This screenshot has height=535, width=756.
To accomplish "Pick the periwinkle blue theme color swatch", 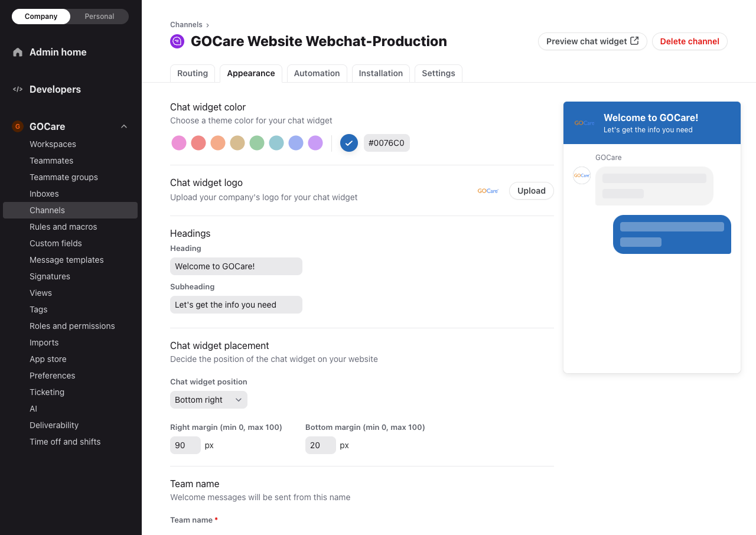I will 296,143.
